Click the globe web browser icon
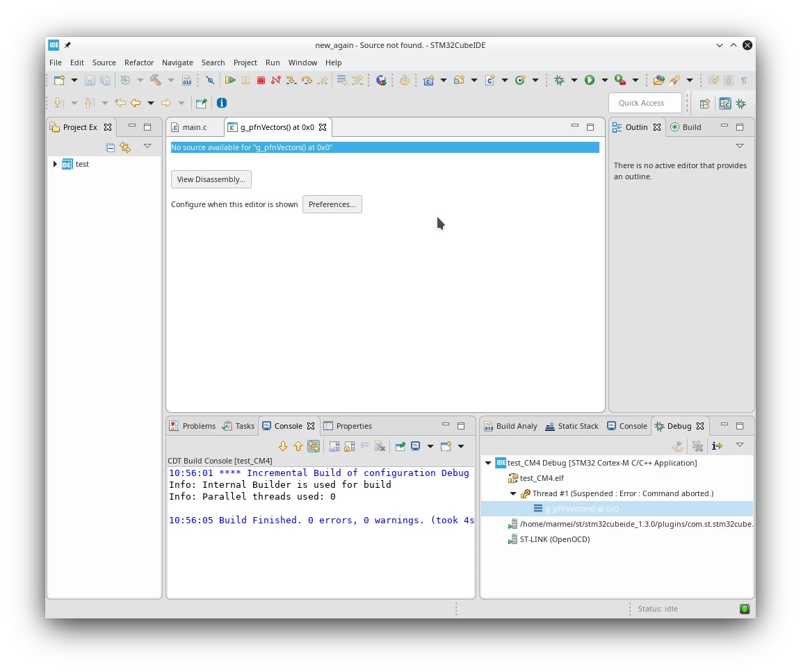 (x=381, y=80)
